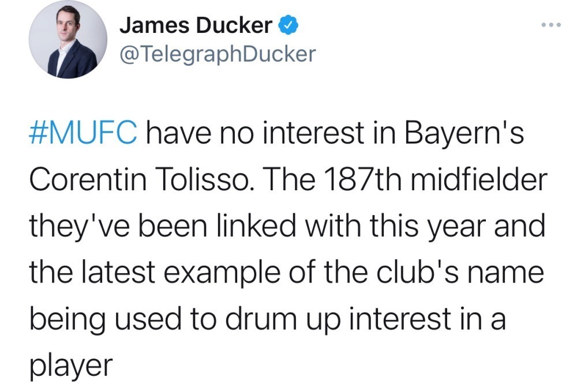This screenshot has height=392, width=577.
Task: Open the @TelegraphDucker handle link
Action: point(218,54)
